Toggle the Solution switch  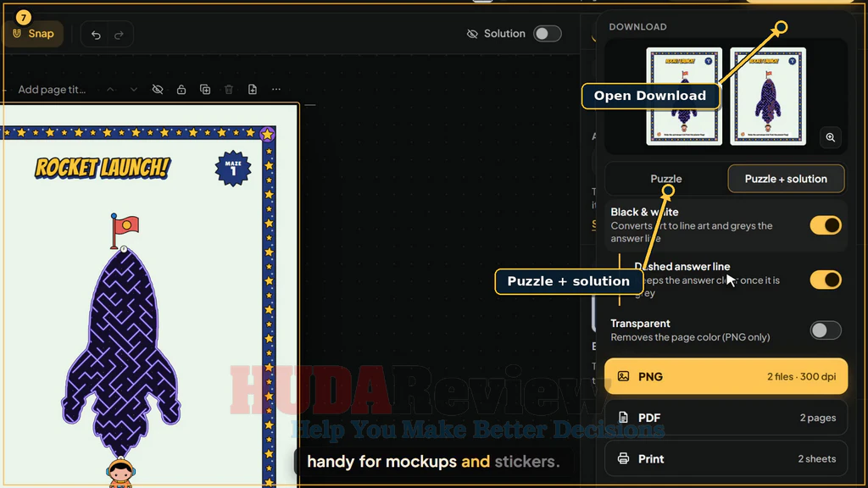(x=547, y=34)
